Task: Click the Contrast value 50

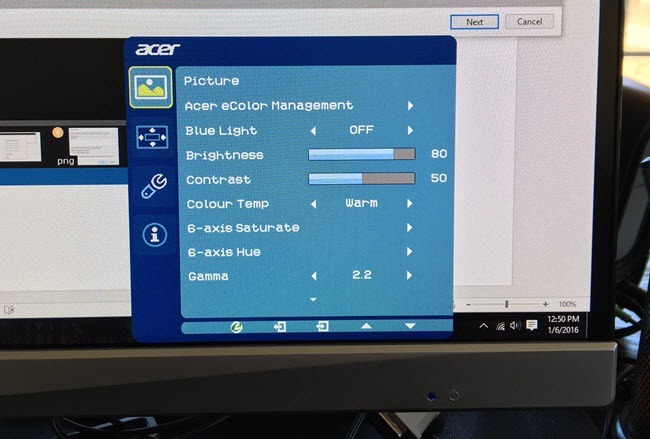Action: pyautogui.click(x=438, y=178)
